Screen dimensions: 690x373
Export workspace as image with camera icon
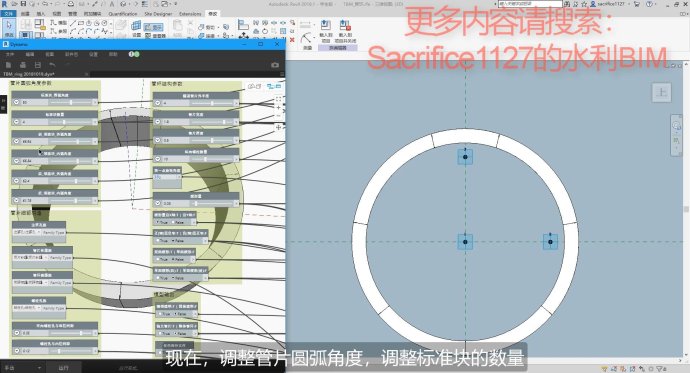pyautogui.click(x=275, y=65)
